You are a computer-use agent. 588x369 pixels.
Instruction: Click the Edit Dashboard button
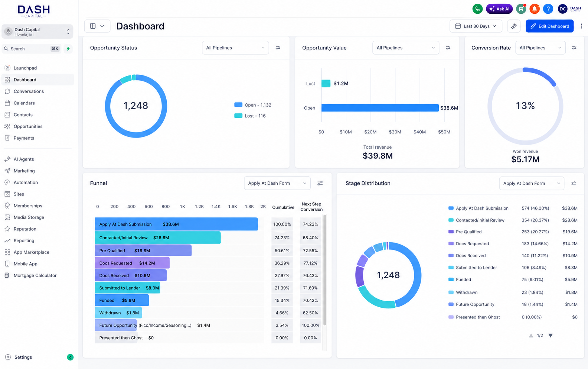point(550,26)
